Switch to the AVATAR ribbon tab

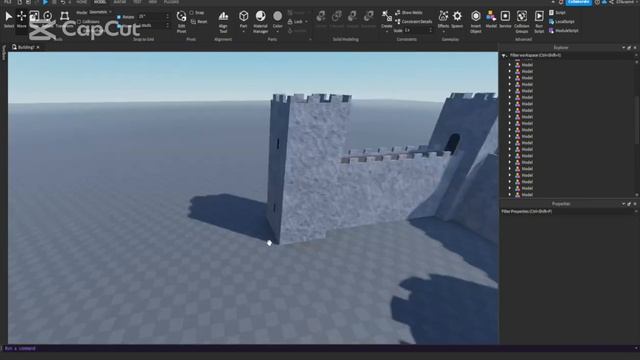120,2
